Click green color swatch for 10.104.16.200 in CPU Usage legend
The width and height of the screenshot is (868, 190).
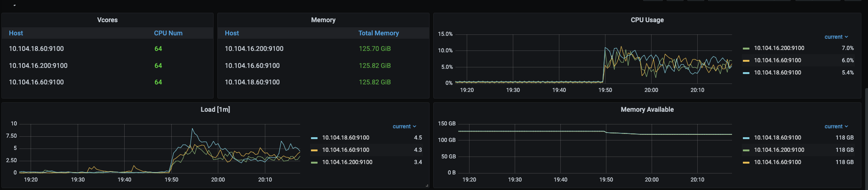click(746, 49)
